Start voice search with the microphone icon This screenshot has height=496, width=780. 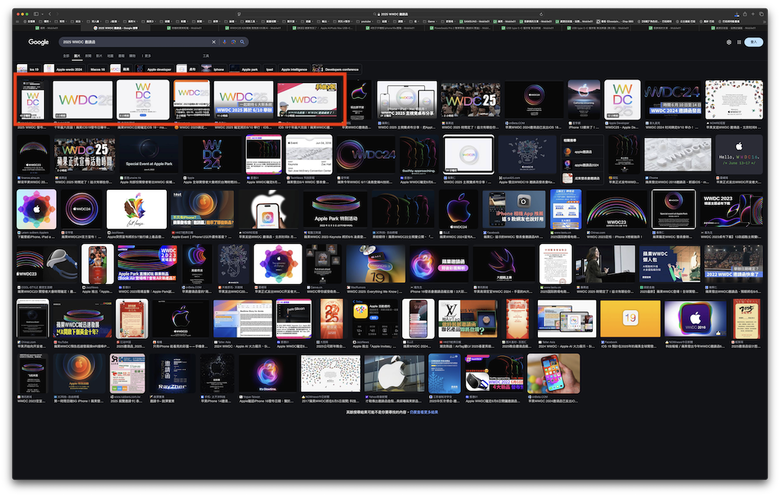click(x=224, y=42)
